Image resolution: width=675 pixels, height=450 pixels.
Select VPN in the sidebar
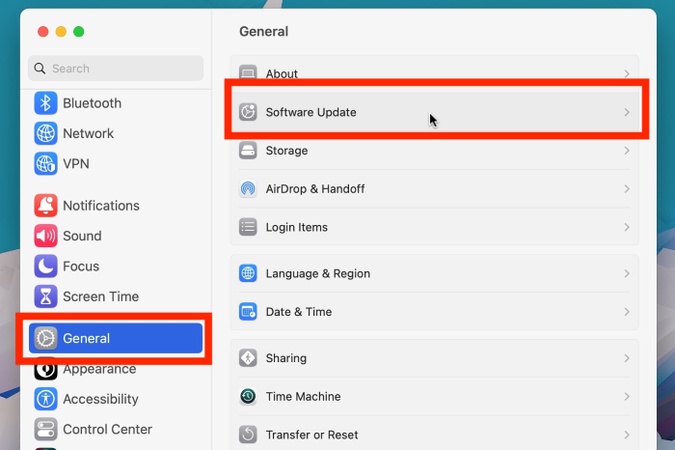(76, 163)
